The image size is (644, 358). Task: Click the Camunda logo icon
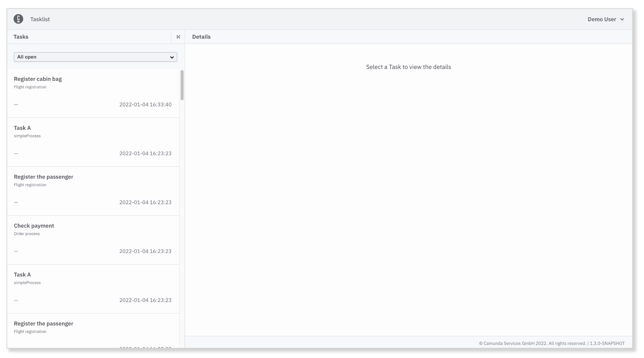tap(18, 19)
